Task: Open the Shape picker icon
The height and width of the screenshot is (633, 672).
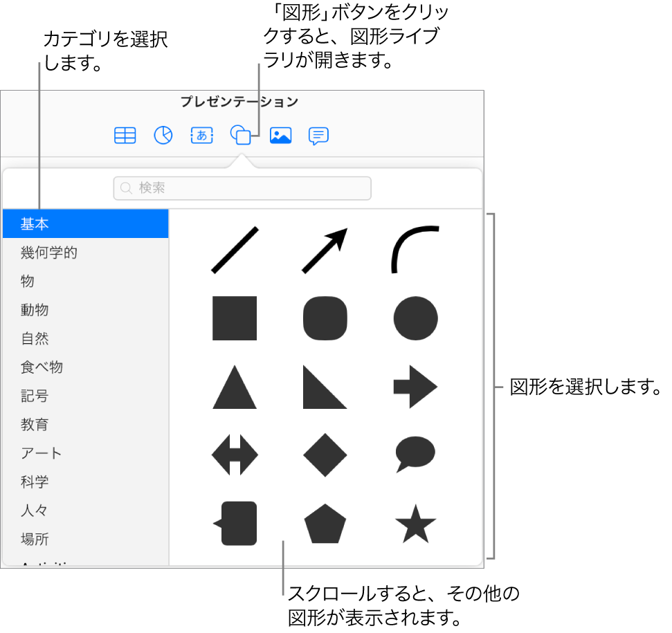Action: pos(241,136)
